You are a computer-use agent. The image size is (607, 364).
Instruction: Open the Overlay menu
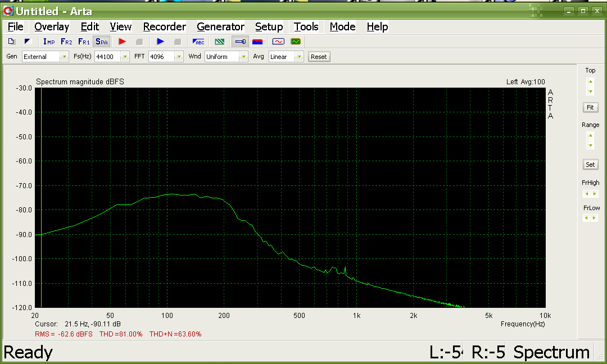52,27
